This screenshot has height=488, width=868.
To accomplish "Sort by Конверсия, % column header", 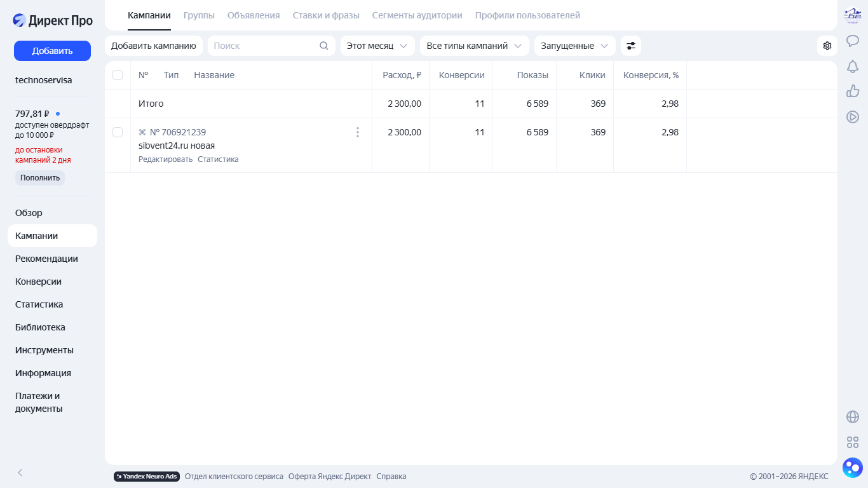I will point(651,75).
